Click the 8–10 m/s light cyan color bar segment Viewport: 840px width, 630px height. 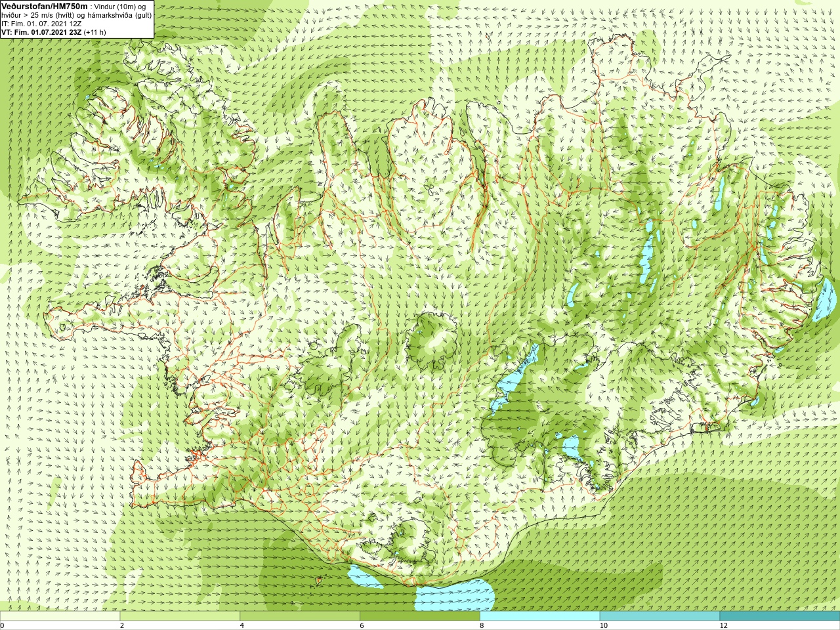[539, 616]
